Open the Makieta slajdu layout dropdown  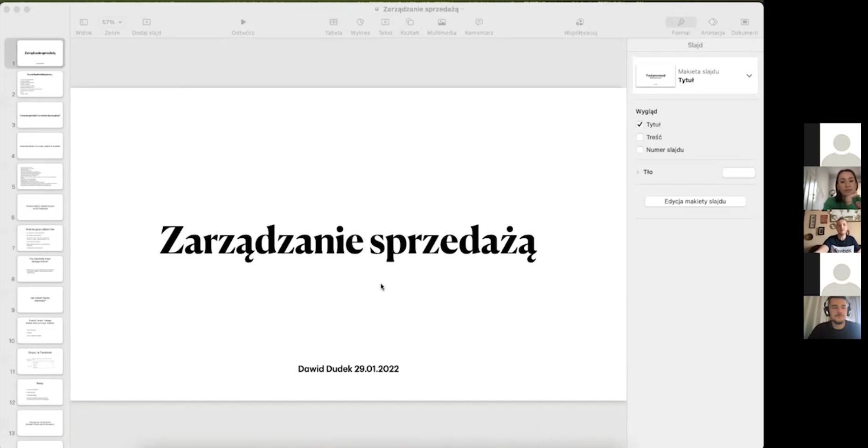[x=749, y=76]
